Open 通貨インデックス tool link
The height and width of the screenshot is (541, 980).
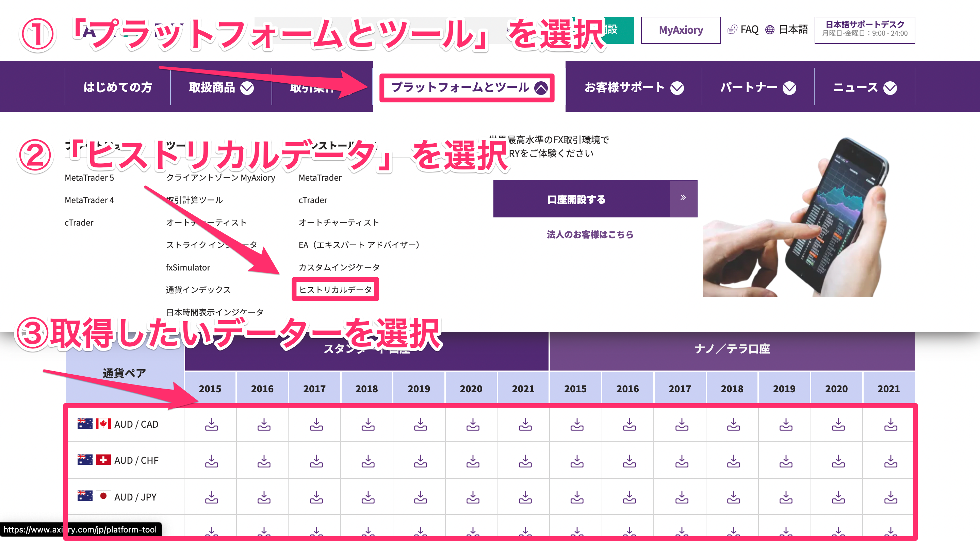[198, 290]
